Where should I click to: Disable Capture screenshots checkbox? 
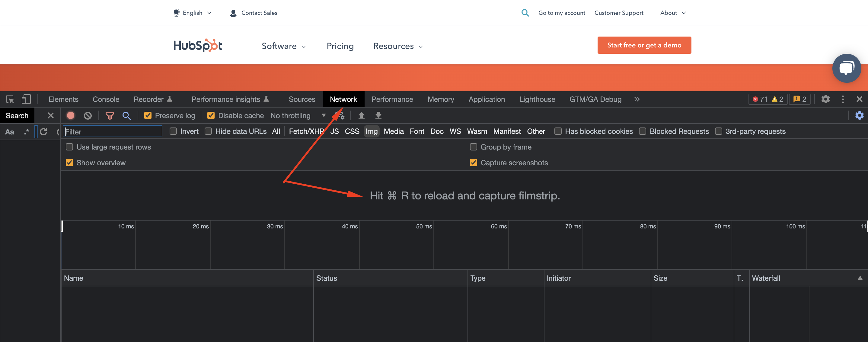[x=473, y=163]
